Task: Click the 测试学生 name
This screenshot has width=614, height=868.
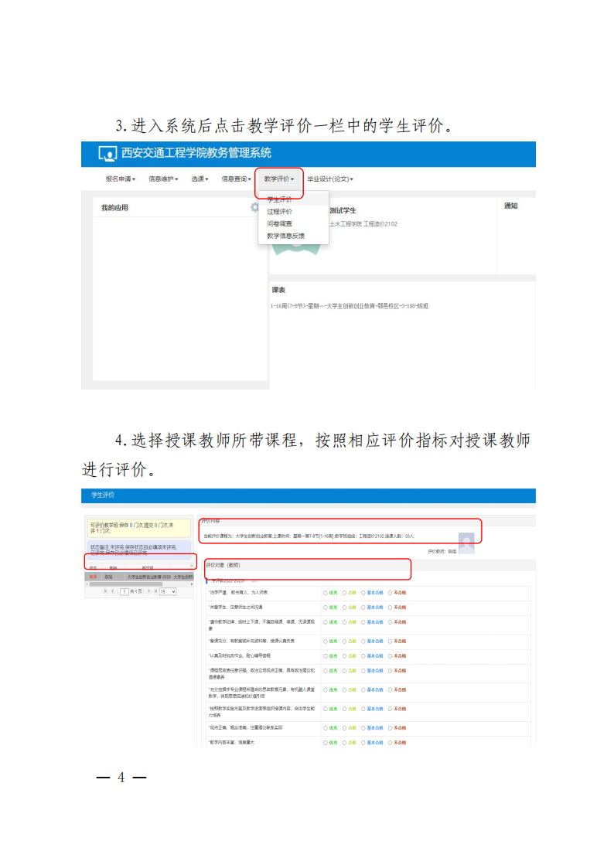Action: pos(343,210)
